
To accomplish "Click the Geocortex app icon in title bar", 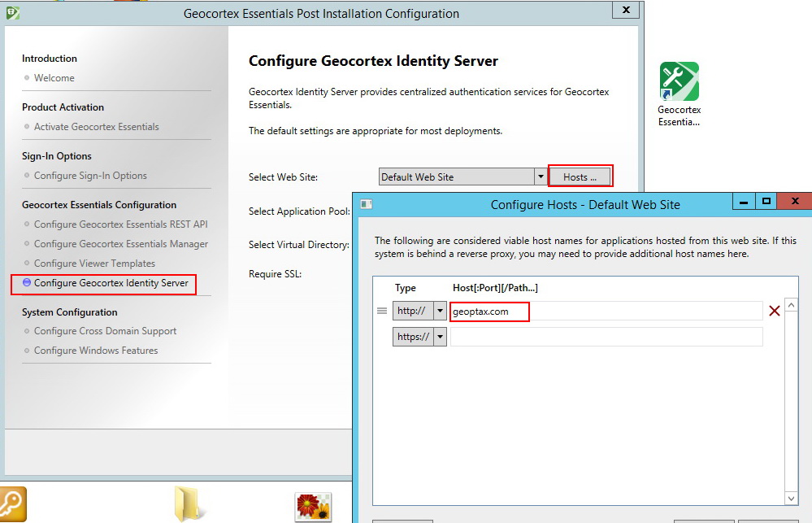I will pos(13,13).
